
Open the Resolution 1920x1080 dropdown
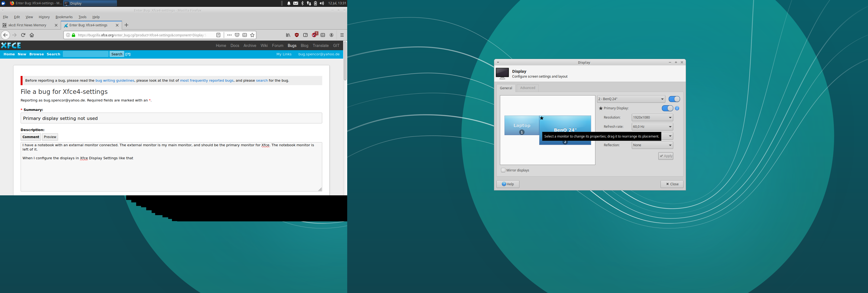tap(652, 117)
